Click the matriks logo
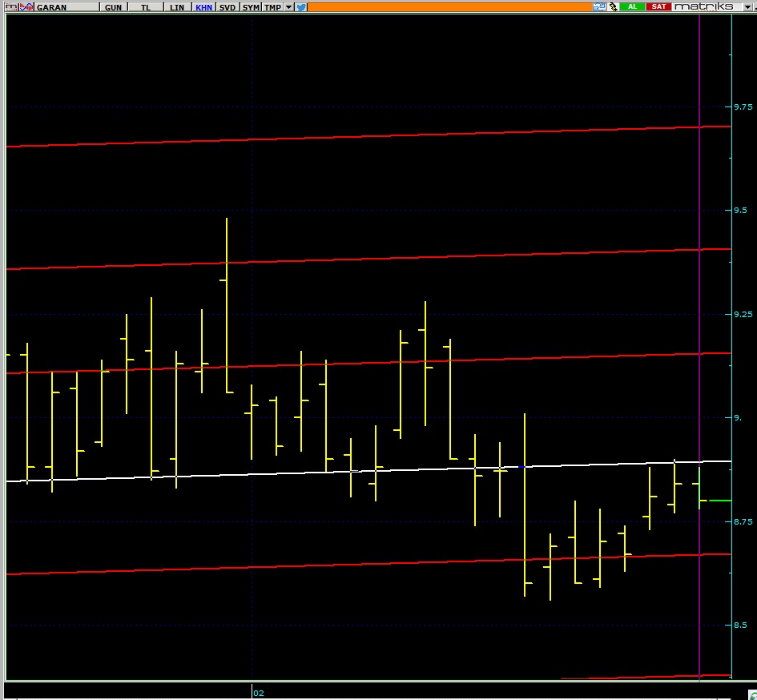 click(704, 6)
